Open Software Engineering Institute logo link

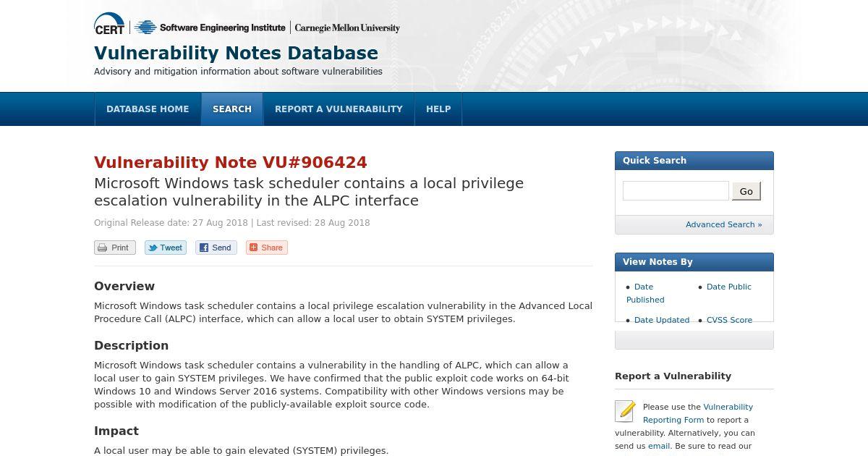(210, 28)
